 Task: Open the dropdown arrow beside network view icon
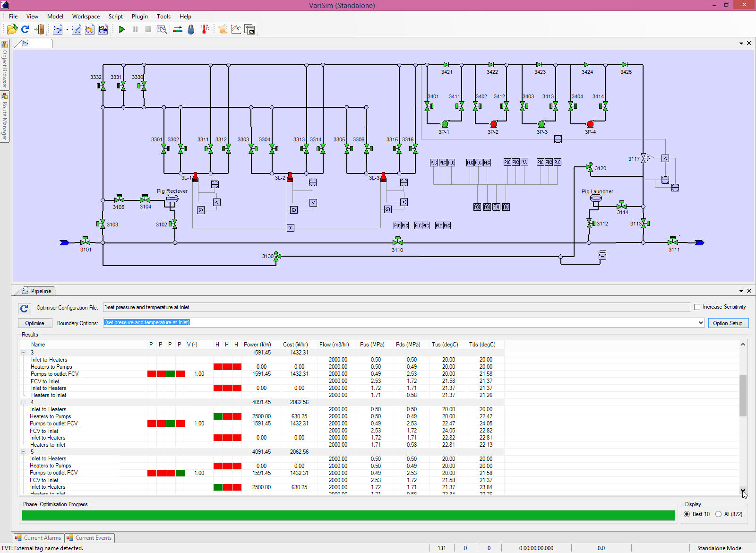pyautogui.click(x=67, y=29)
